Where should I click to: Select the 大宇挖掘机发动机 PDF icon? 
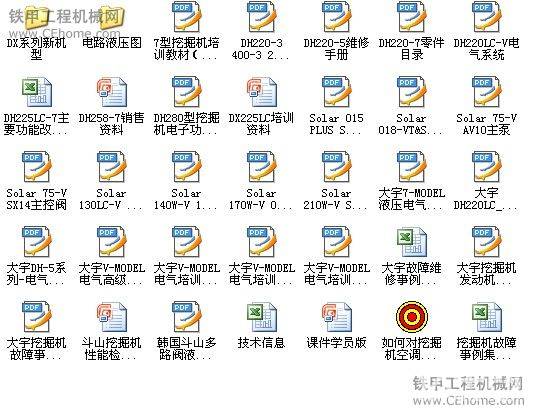(486, 241)
